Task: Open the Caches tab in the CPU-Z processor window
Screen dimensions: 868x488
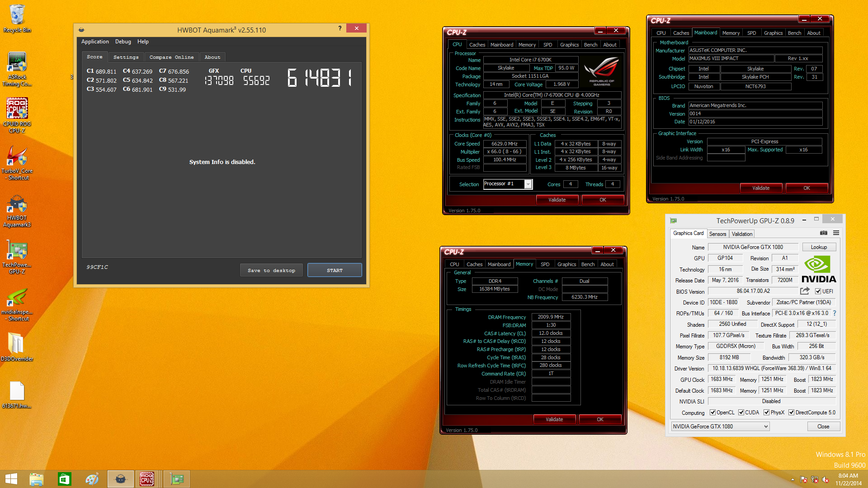Action: [x=477, y=45]
